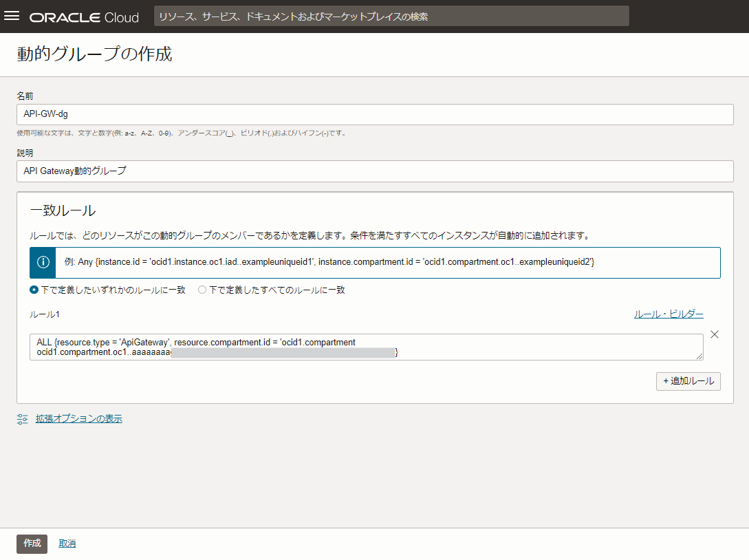Select 下で定義したすべてのルールに一致 radio button
This screenshot has width=749, height=560.
coord(202,290)
